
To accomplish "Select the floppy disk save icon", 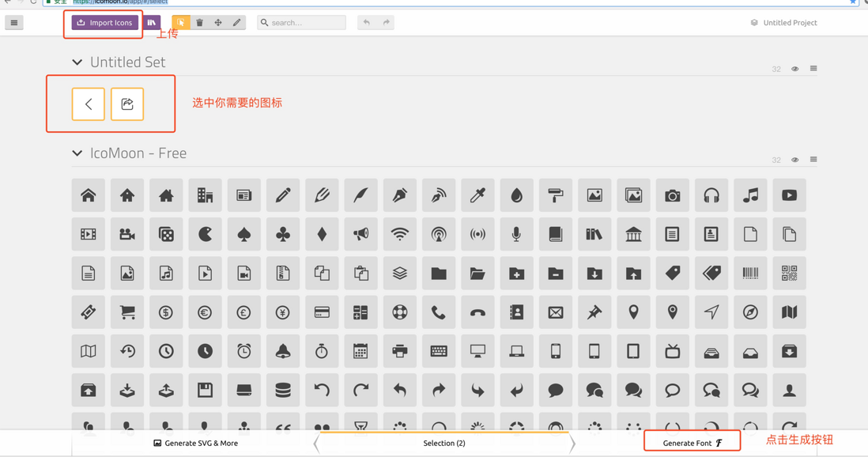I will (x=205, y=390).
